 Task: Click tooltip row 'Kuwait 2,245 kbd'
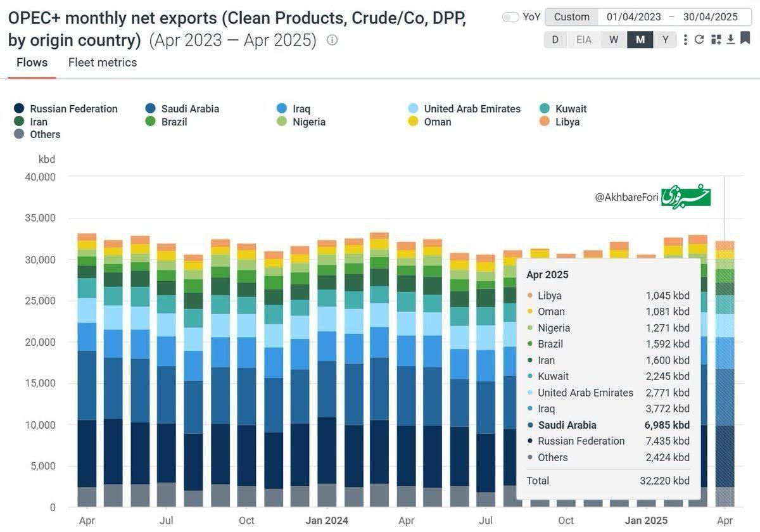pos(609,377)
